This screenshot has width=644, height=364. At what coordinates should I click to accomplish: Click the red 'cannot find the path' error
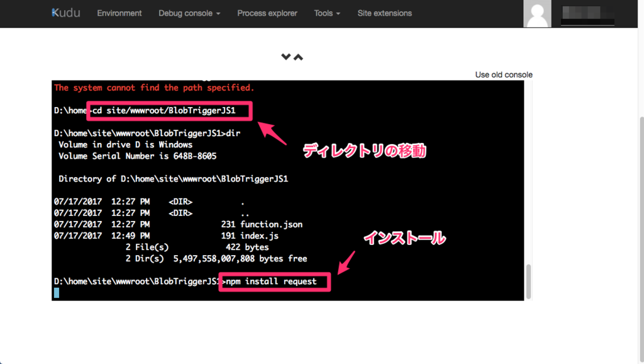pos(154,88)
